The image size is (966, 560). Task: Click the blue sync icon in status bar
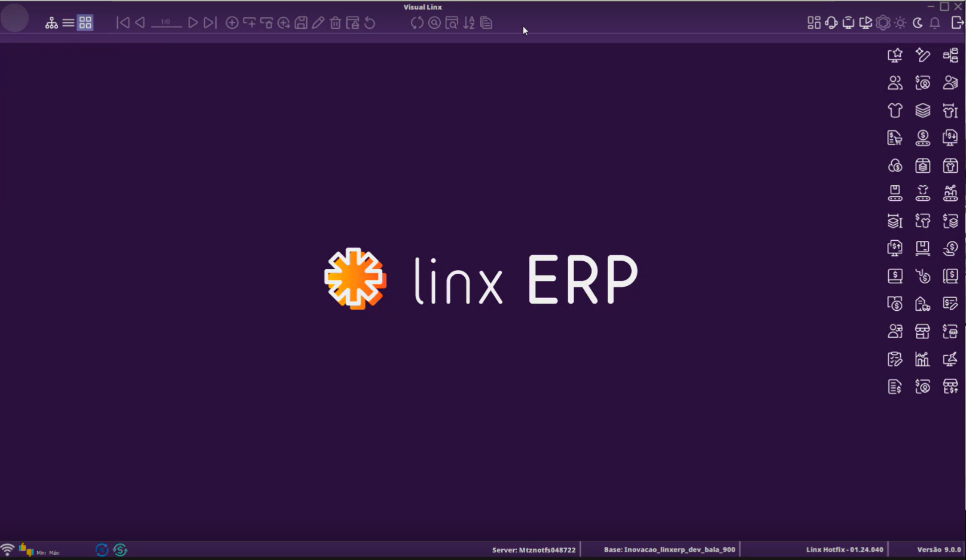[x=102, y=550]
